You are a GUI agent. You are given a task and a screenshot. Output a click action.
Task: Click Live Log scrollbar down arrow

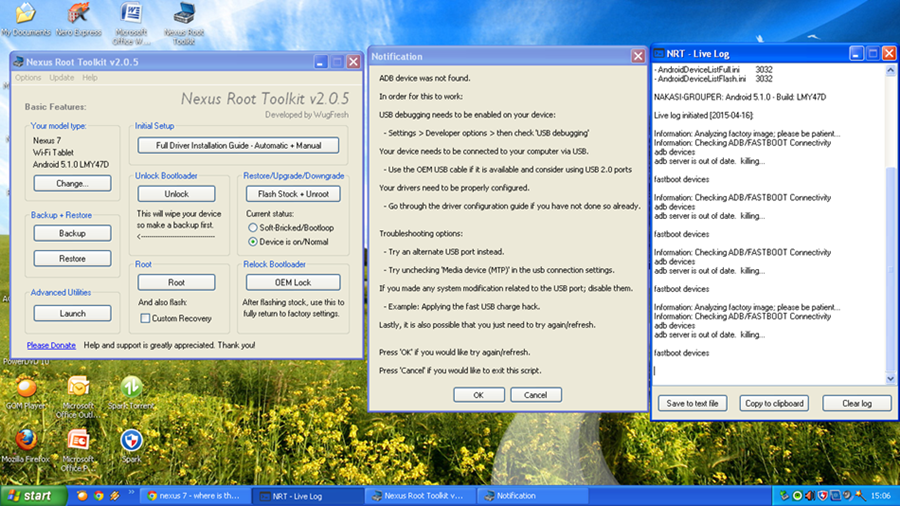(890, 378)
